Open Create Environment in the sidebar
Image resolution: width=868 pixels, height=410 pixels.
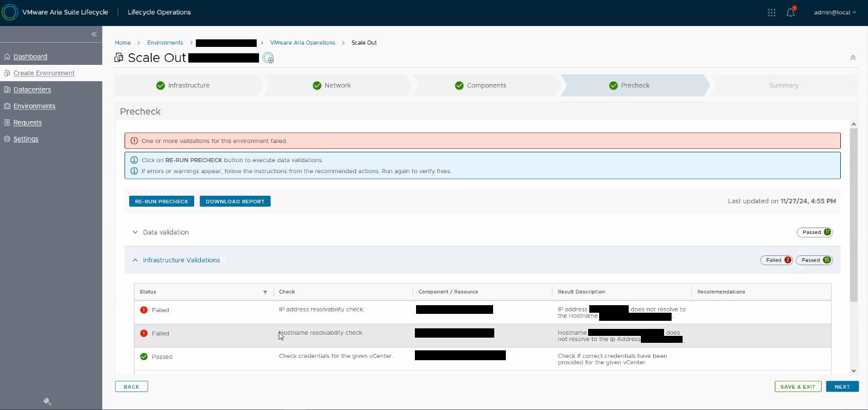coord(44,73)
